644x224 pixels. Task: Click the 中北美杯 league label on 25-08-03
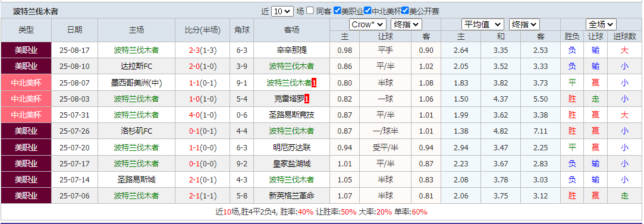(26, 99)
